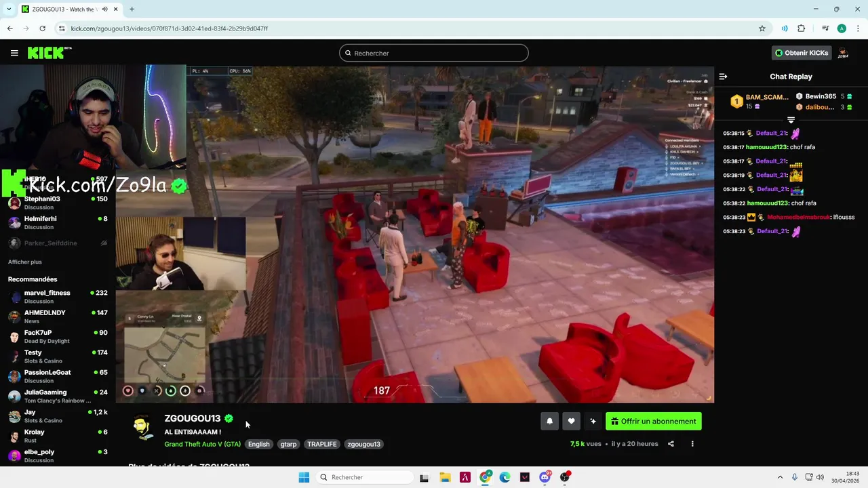
Task: Select the gtarp tag
Action: (x=289, y=444)
